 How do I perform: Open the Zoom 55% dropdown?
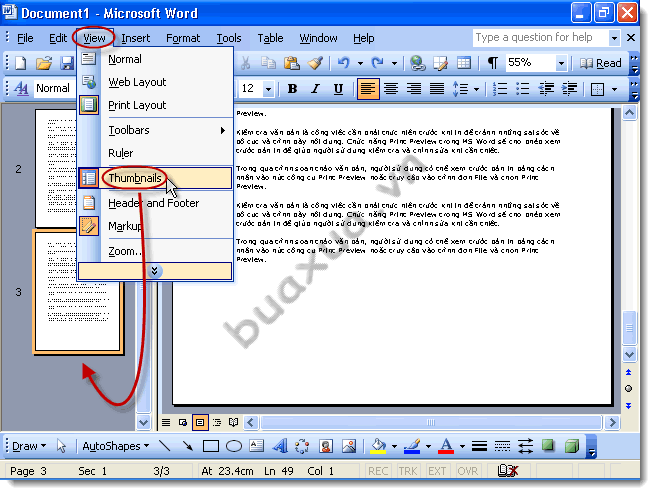pos(561,63)
